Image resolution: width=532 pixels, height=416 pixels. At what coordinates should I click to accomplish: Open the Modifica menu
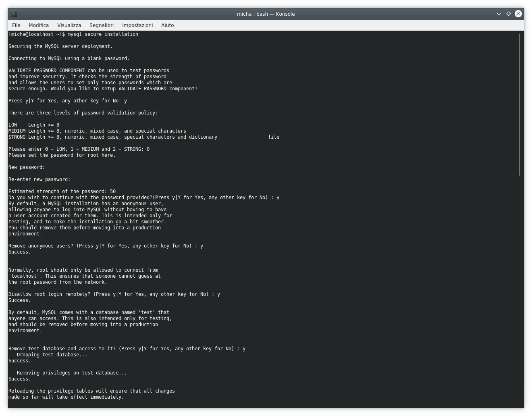point(39,25)
